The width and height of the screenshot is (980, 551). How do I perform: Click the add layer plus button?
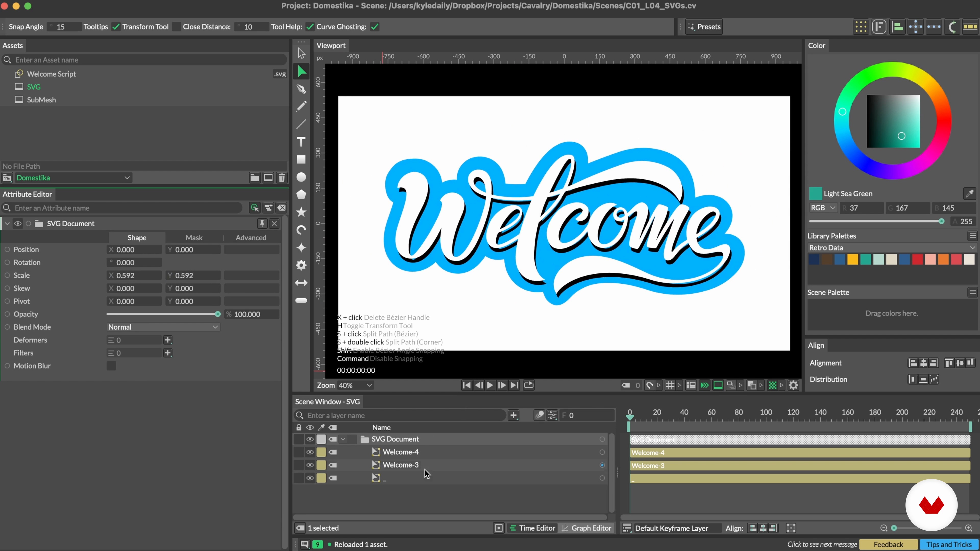click(513, 415)
